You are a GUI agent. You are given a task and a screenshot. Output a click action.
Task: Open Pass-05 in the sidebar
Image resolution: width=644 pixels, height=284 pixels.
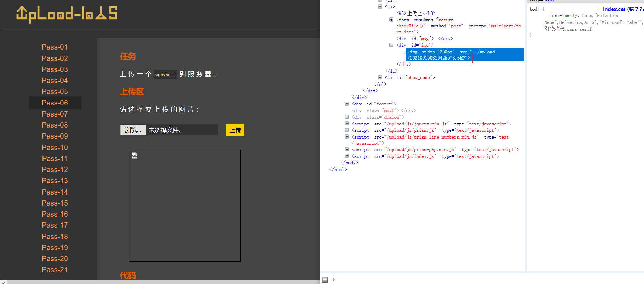tap(55, 92)
